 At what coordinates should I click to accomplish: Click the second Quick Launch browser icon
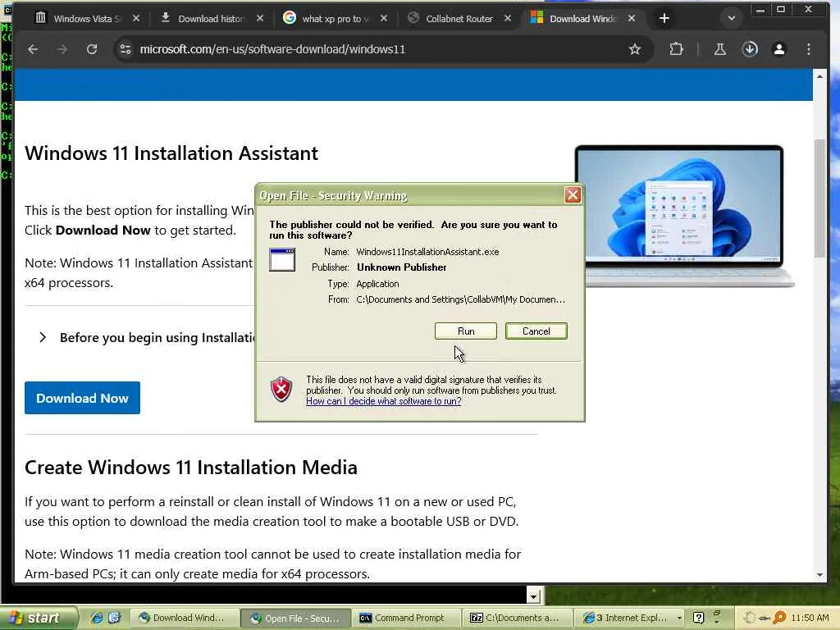tap(114, 618)
